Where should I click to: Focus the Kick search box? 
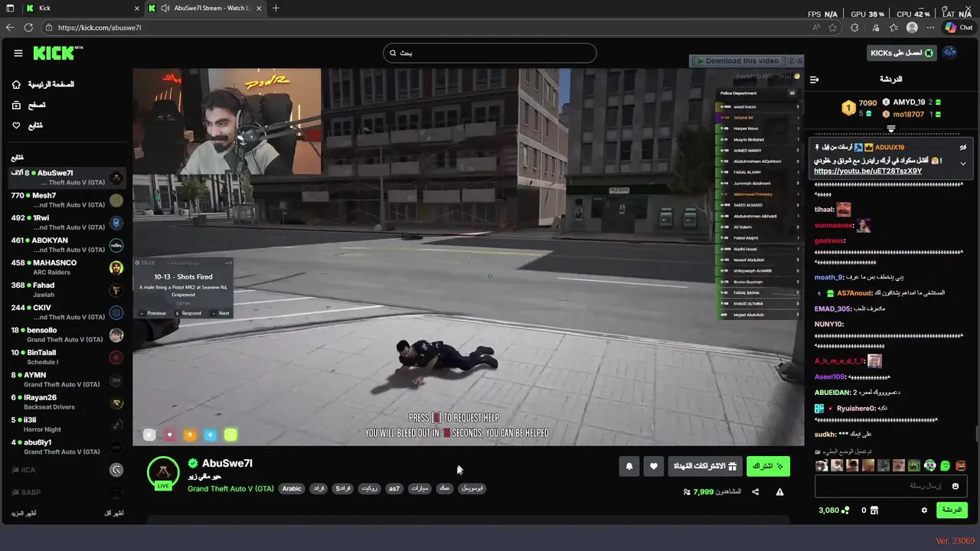[490, 53]
